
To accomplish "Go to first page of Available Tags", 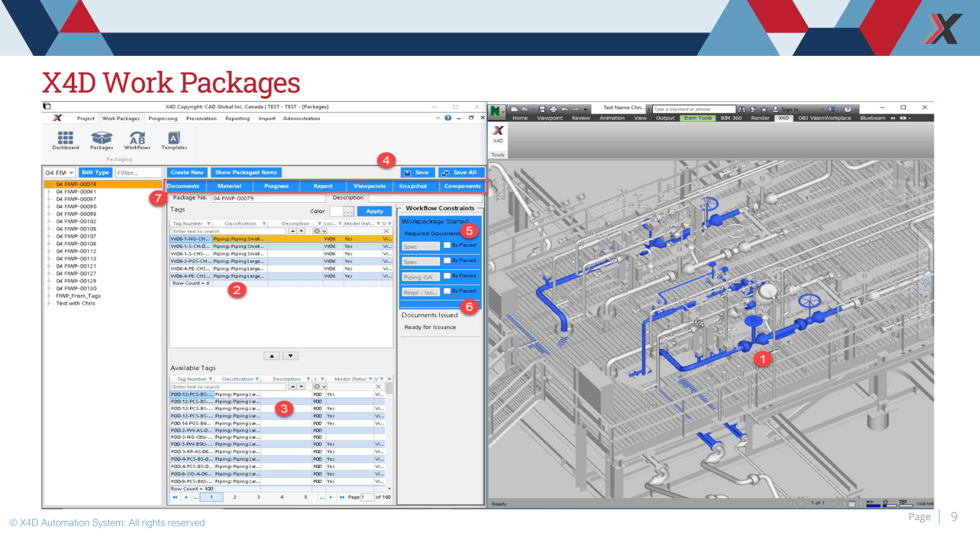I will [x=175, y=497].
